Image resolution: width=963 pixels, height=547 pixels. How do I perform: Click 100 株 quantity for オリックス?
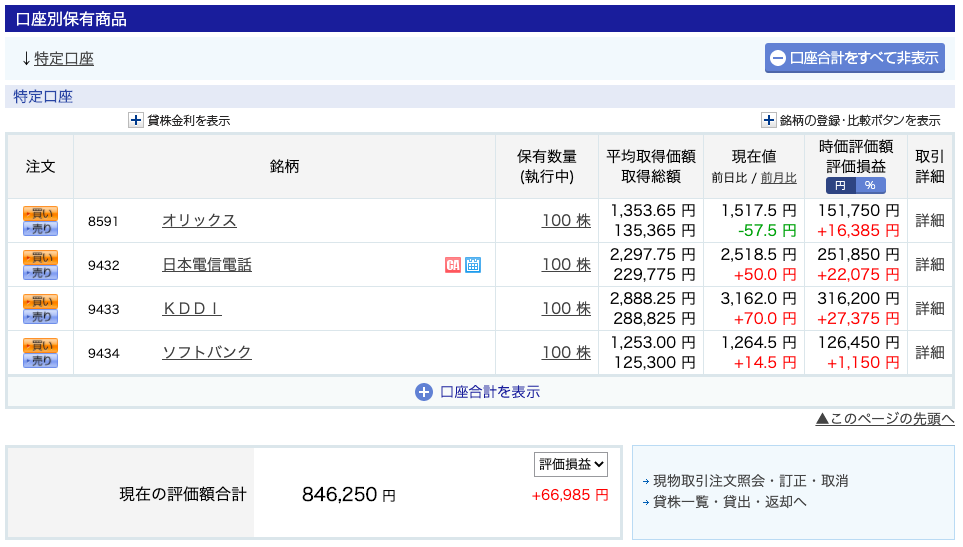[566, 220]
